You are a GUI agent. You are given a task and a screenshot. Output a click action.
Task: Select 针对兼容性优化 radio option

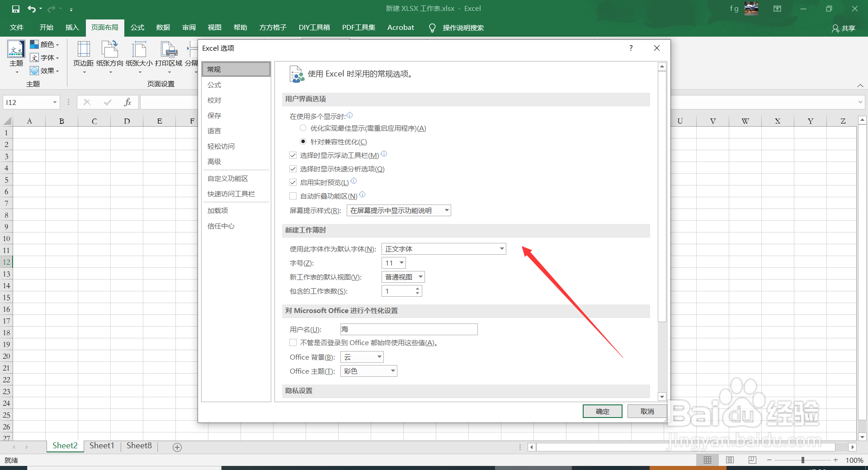303,142
